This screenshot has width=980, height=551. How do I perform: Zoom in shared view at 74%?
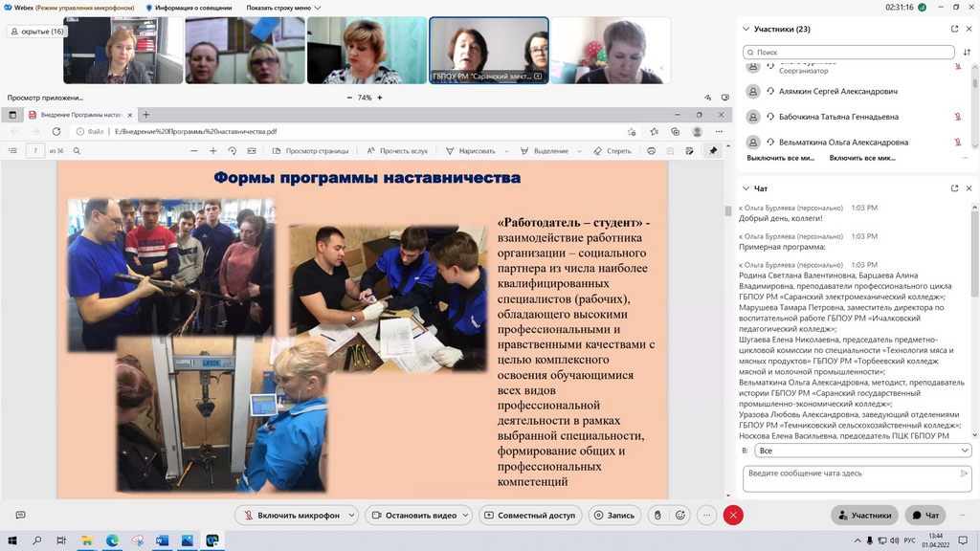379,98
